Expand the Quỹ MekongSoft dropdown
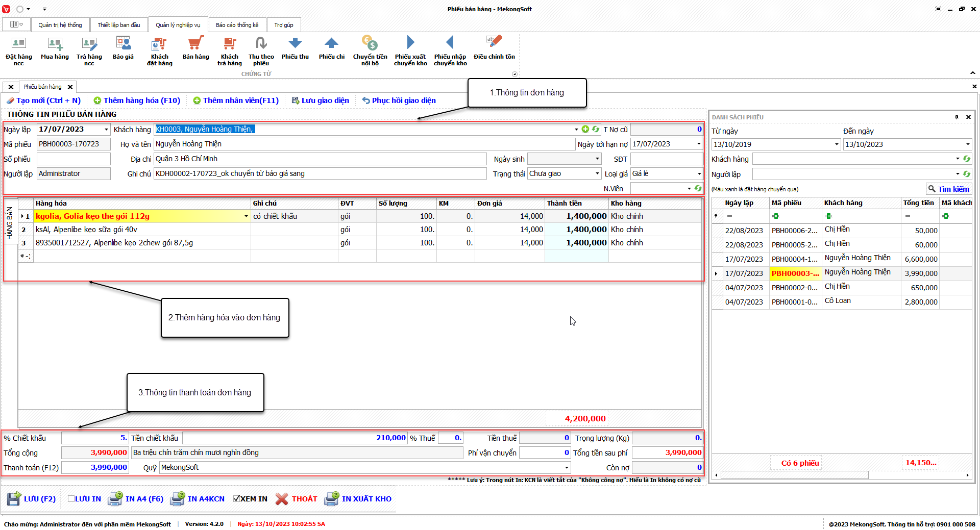 coord(567,468)
